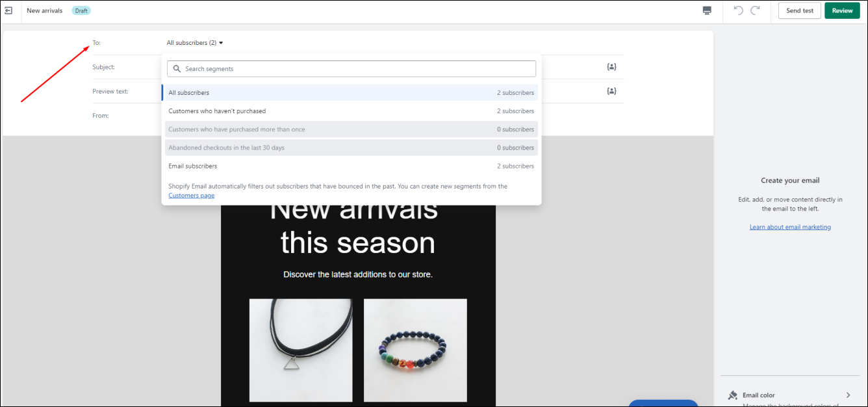Choose Customers who haven't purchased segment
Screen dimensions: 868x407
[x=351, y=111]
